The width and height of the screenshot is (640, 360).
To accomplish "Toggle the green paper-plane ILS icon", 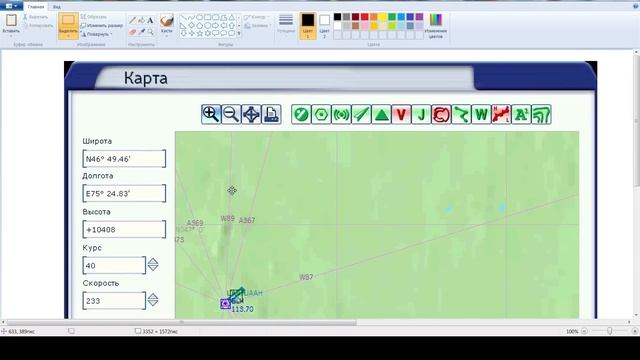I will [361, 114].
